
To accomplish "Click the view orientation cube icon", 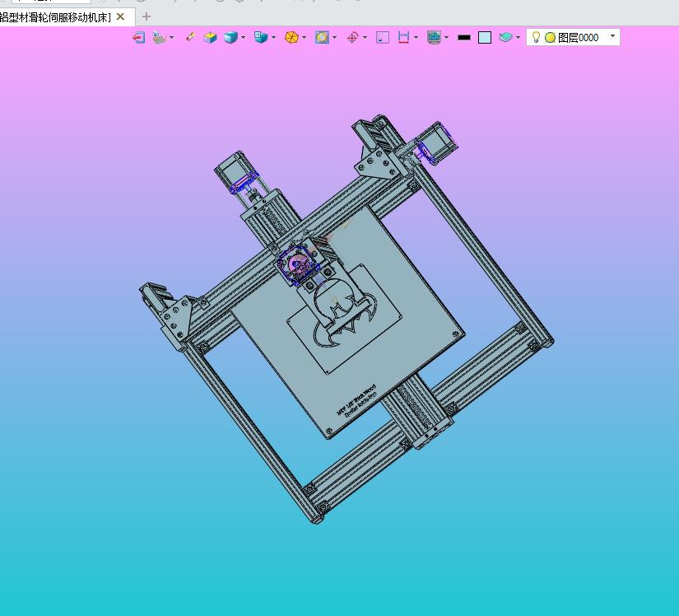I will tap(261, 37).
